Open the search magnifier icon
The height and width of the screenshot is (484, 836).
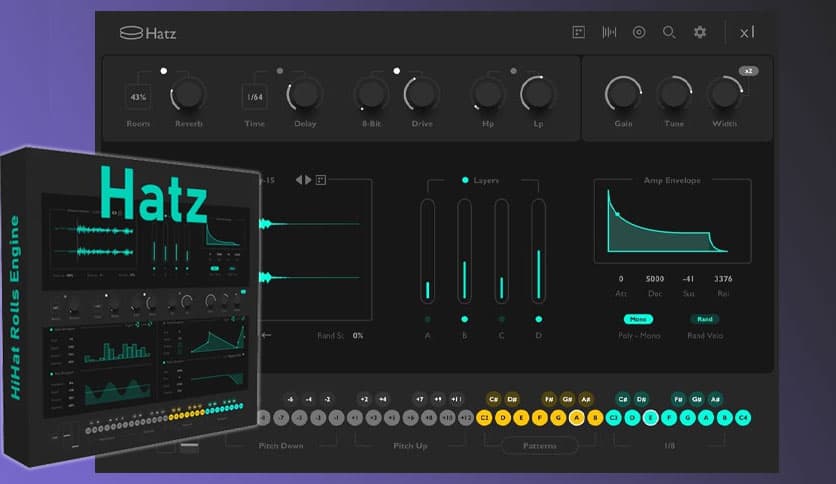669,32
